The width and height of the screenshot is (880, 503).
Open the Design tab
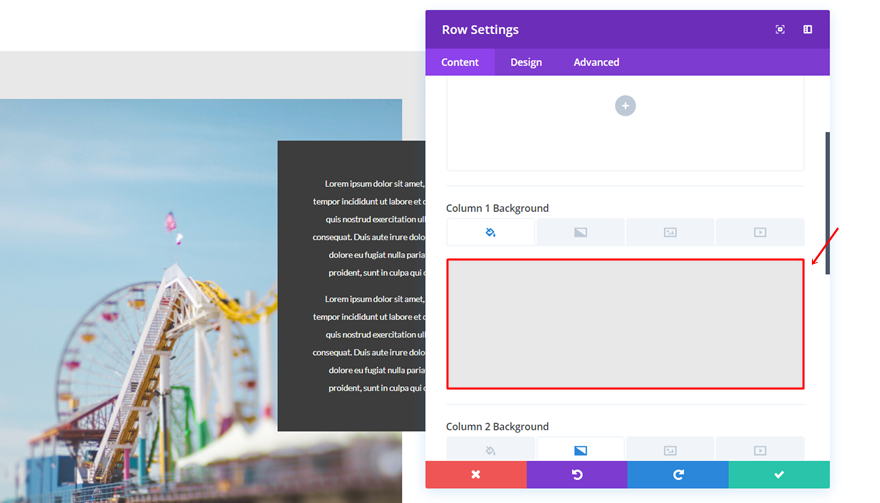(x=526, y=62)
